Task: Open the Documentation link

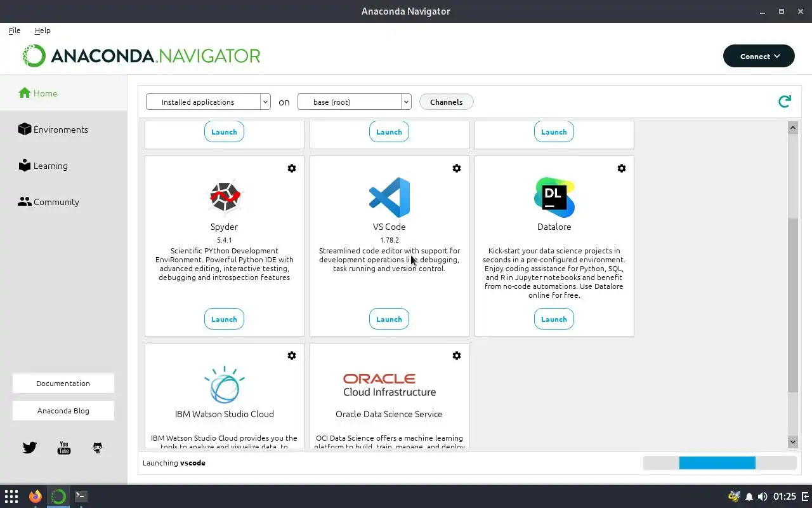Action: 63,384
